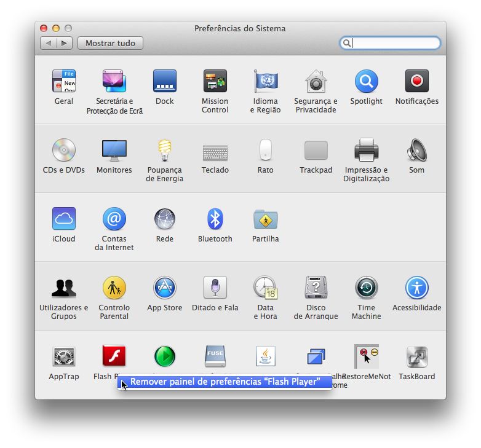481x448 pixels.
Task: Open Poupança de Energia pane
Action: (165, 150)
